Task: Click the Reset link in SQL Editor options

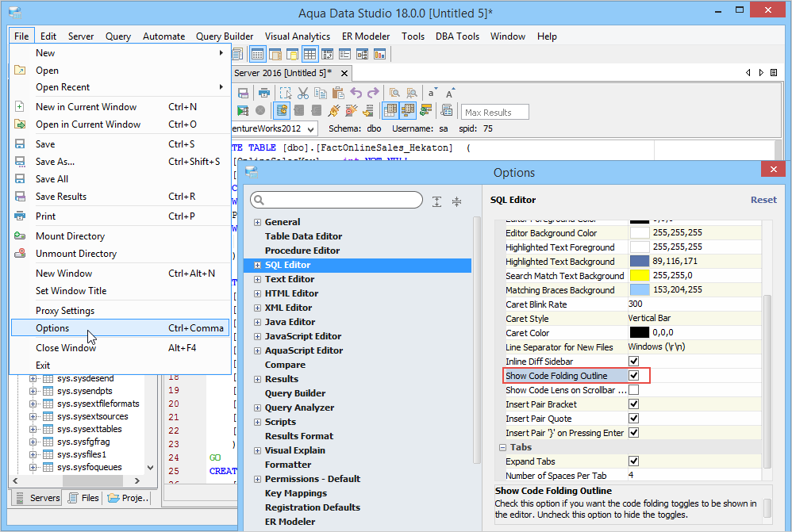Action: pyautogui.click(x=763, y=200)
